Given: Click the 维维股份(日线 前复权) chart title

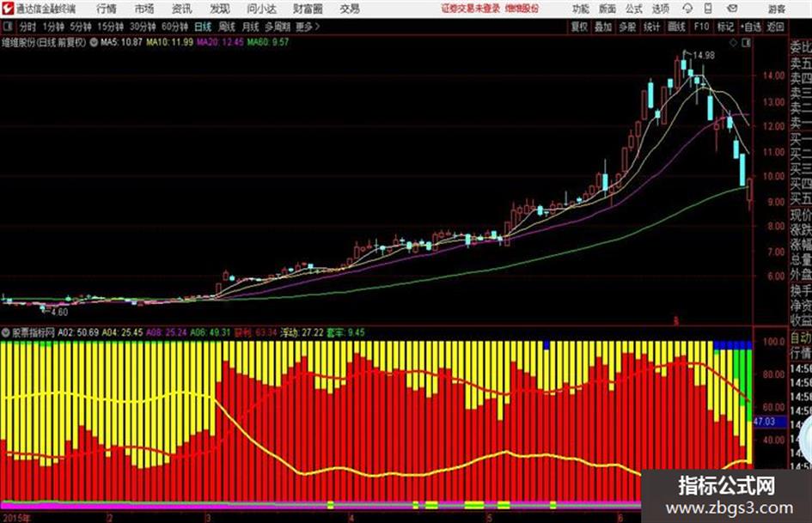Looking at the screenshot, I should [x=44, y=42].
